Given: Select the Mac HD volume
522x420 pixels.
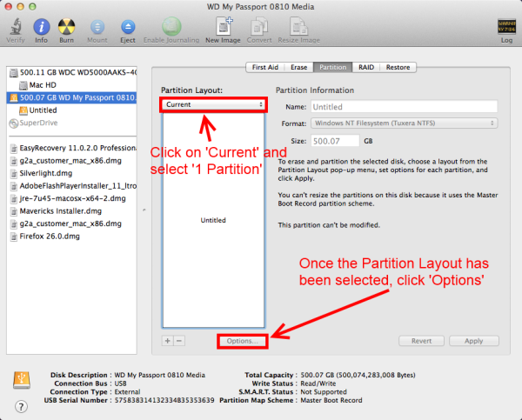Looking at the screenshot, I should [x=71, y=85].
